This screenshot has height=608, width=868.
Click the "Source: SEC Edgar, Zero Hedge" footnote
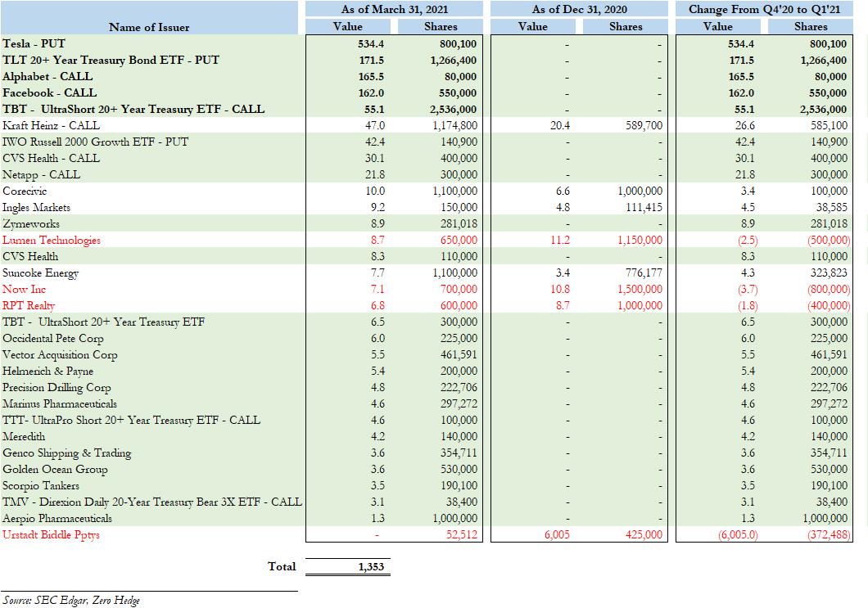click(70, 600)
